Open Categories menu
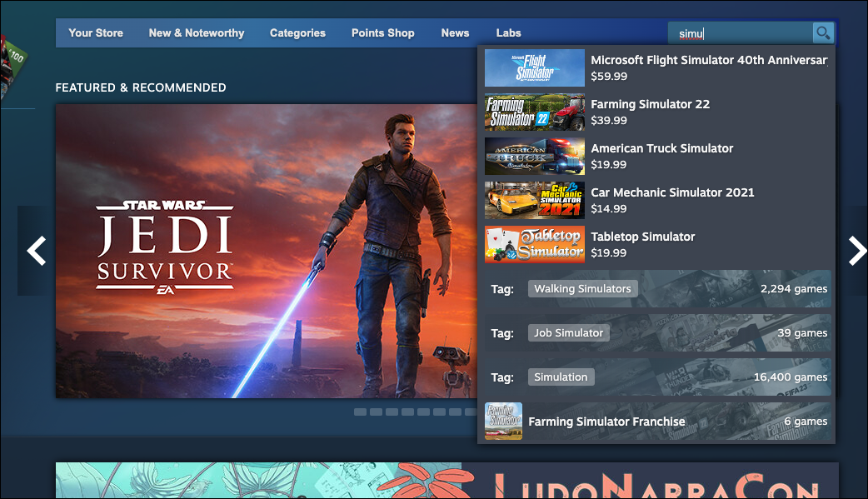 (298, 32)
